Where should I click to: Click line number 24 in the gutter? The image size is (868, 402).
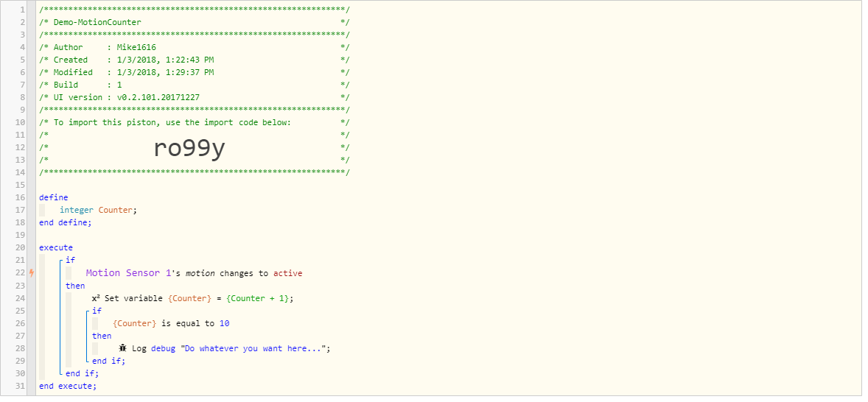point(21,299)
